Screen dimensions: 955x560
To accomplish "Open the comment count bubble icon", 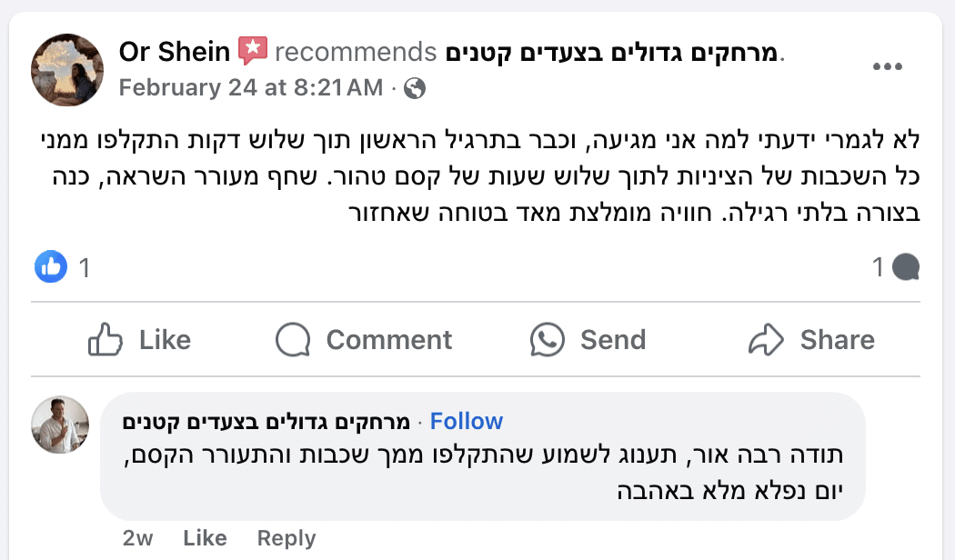I will [906, 267].
